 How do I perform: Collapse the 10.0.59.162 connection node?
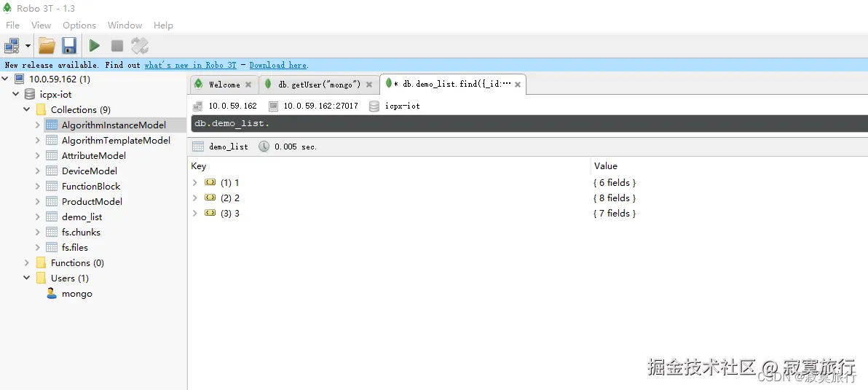pos(6,79)
